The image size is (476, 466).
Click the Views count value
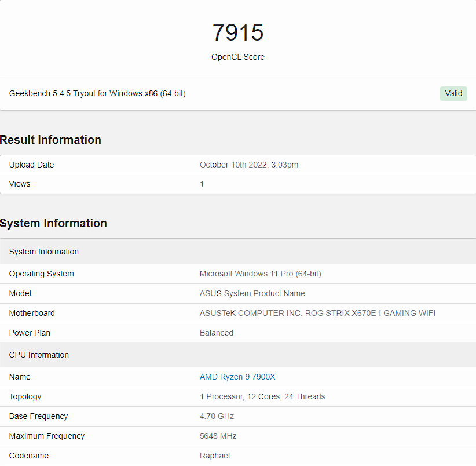[202, 184]
